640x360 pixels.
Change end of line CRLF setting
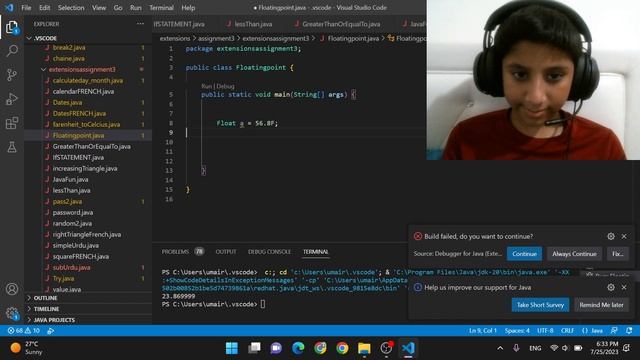(567, 331)
